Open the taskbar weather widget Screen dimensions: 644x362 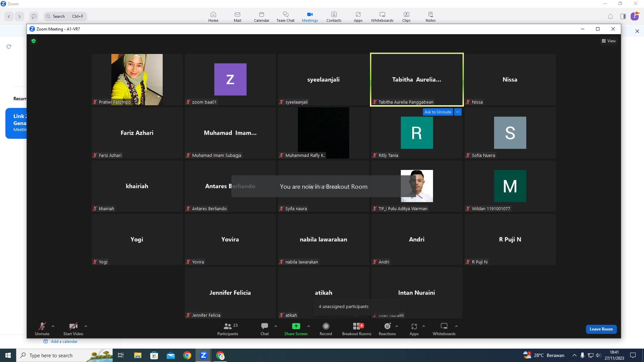tap(544, 355)
